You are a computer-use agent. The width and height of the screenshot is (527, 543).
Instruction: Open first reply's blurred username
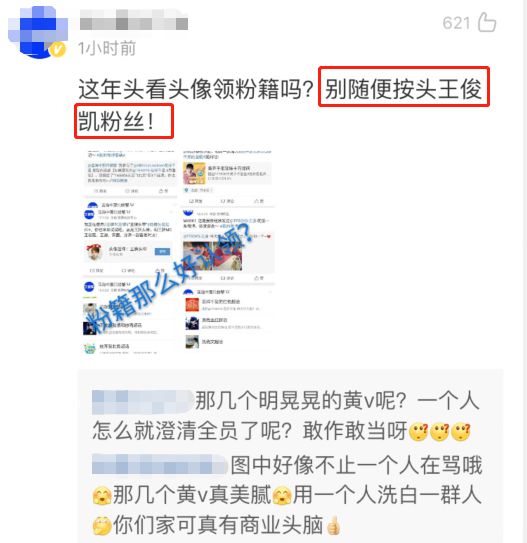(x=143, y=402)
